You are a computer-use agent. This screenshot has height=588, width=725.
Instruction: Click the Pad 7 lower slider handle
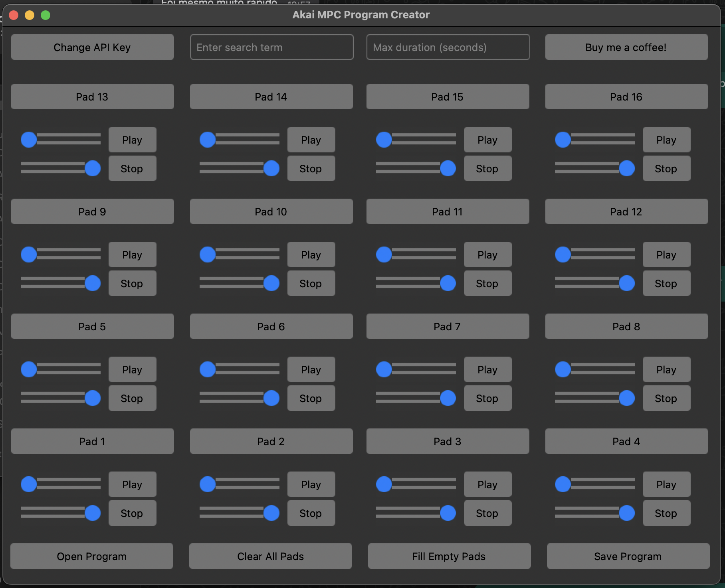tap(448, 398)
